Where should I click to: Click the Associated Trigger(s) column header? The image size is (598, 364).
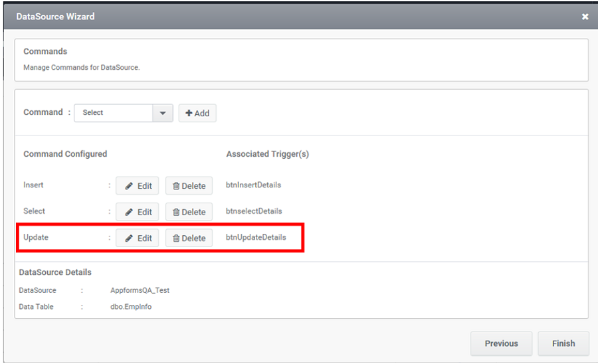[x=267, y=154]
